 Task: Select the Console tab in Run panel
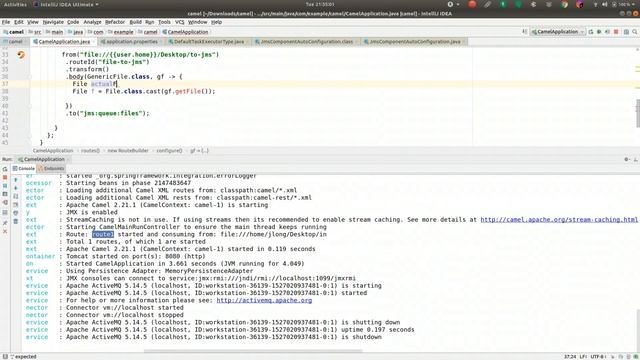24,169
